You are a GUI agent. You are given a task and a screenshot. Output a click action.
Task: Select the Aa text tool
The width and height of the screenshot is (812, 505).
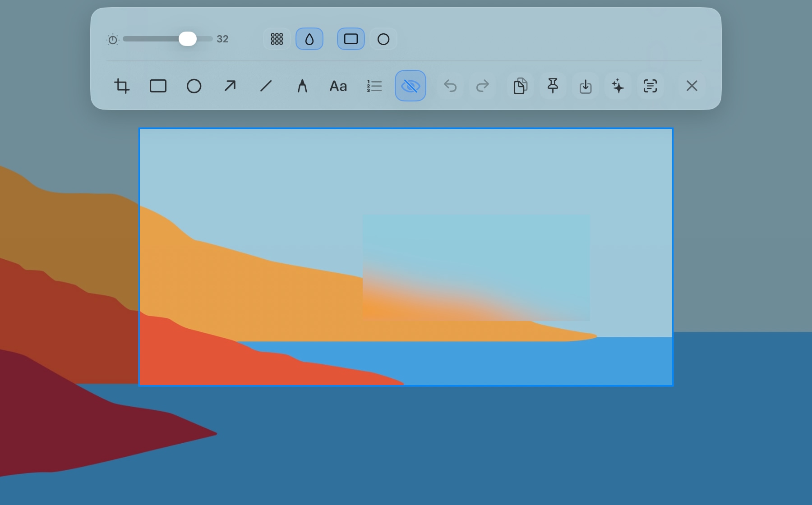(x=338, y=86)
